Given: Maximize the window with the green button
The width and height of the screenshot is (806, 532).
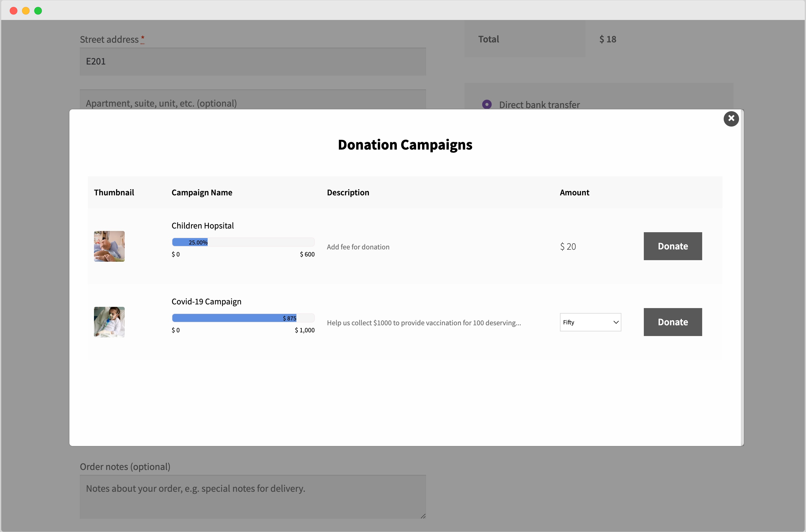Looking at the screenshot, I should pos(38,10).
